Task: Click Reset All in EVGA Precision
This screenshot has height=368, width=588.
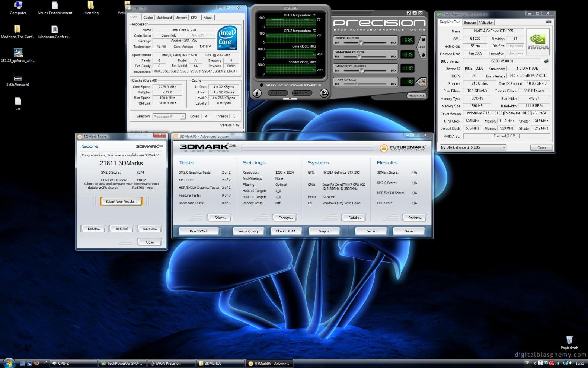Action: [416, 96]
